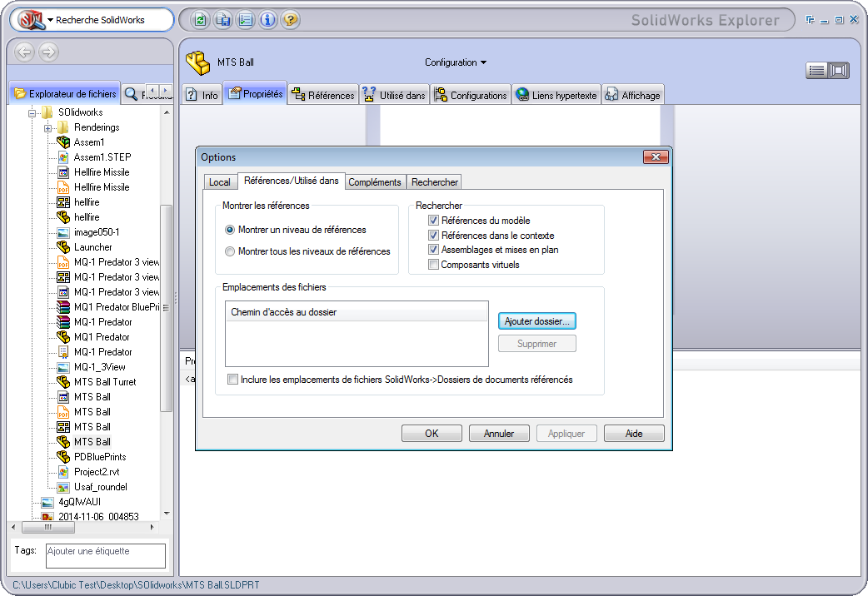Click the blue info icon in top toolbar
868x596 pixels.
267,20
